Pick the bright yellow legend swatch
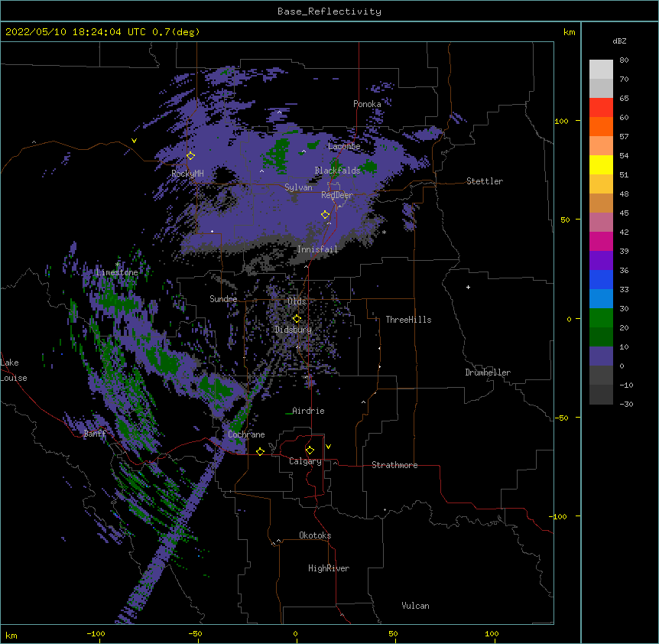 point(601,164)
